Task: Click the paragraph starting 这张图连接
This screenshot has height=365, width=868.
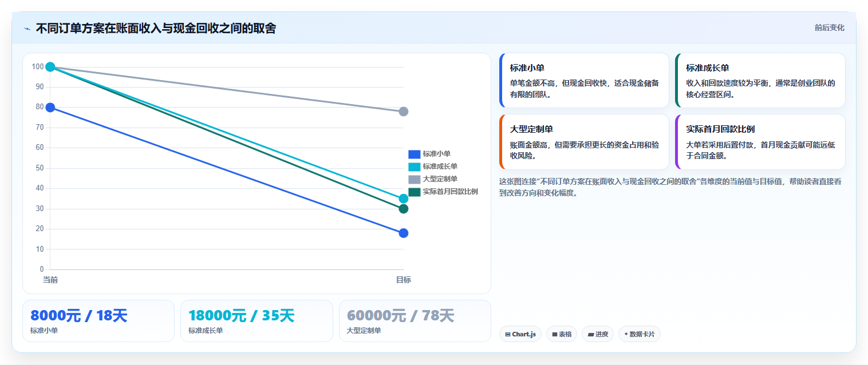Action: [x=670, y=187]
